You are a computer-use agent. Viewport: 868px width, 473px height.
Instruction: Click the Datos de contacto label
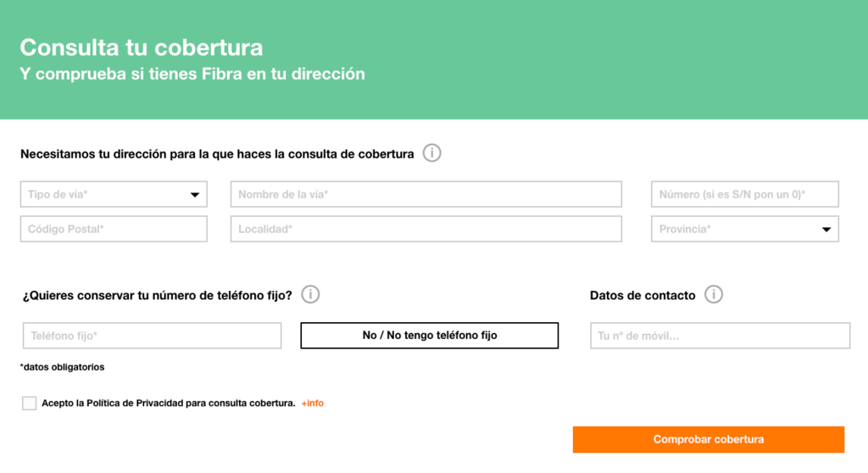point(643,296)
